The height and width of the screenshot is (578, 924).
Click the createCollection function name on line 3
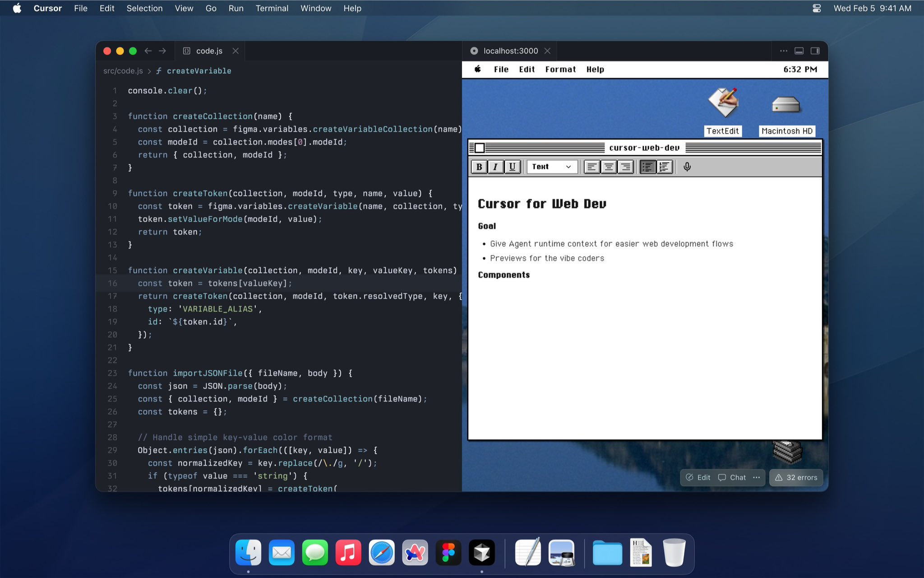click(213, 116)
